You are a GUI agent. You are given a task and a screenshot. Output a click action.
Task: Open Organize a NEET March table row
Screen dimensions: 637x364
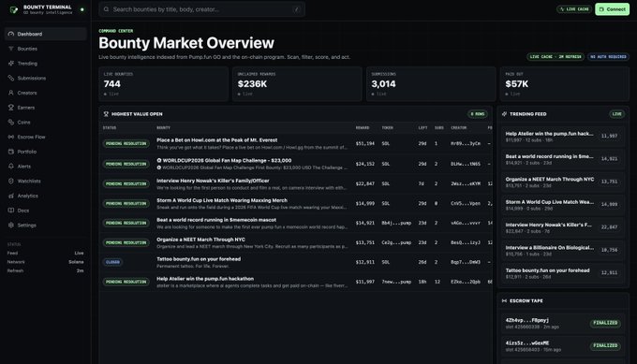(296, 242)
